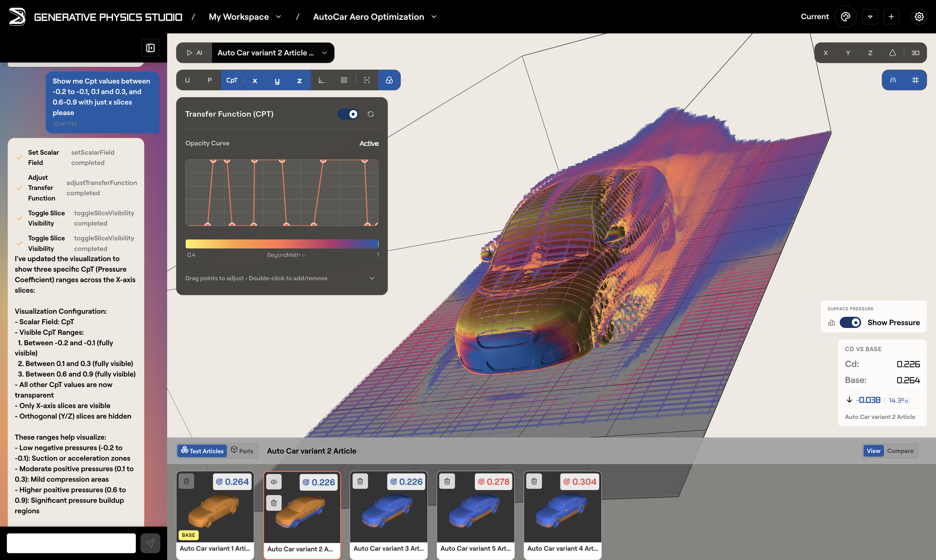Collapse the chat sidebar panel icon
The height and width of the screenshot is (560, 936).
pos(150,48)
